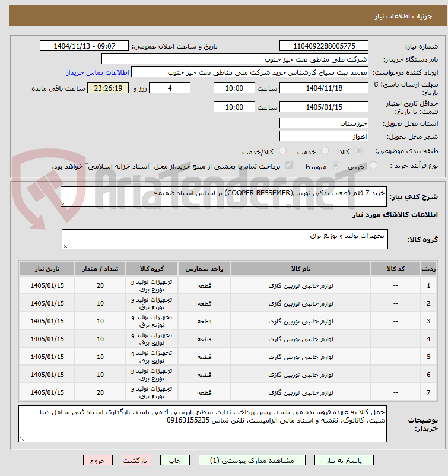This screenshot has width=448, height=476.
Task: Open مشاهده مدارک پیوستی (1) button
Action: tap(252, 460)
